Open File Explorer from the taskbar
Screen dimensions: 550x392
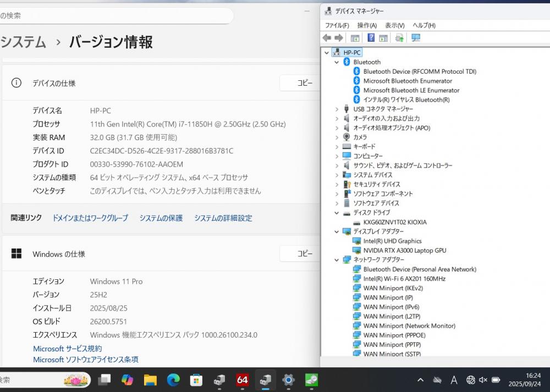tap(150, 379)
